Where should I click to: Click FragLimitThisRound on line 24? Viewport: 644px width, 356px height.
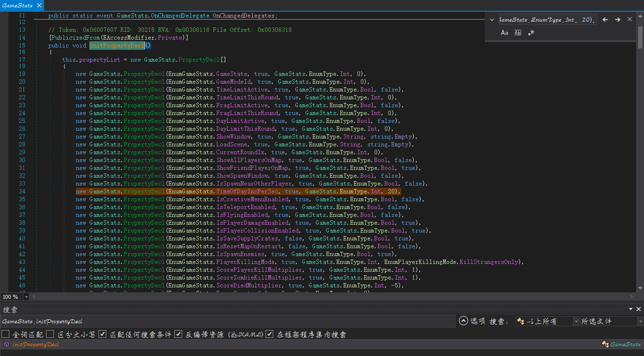pos(247,113)
